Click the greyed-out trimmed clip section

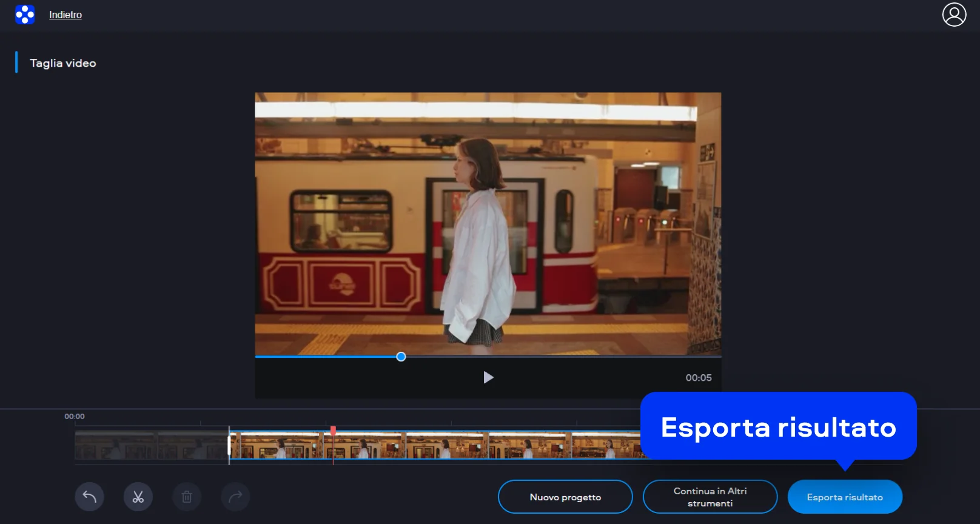click(152, 446)
